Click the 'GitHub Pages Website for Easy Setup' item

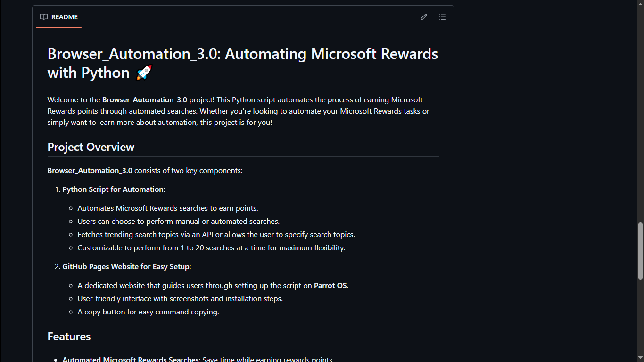(126, 266)
